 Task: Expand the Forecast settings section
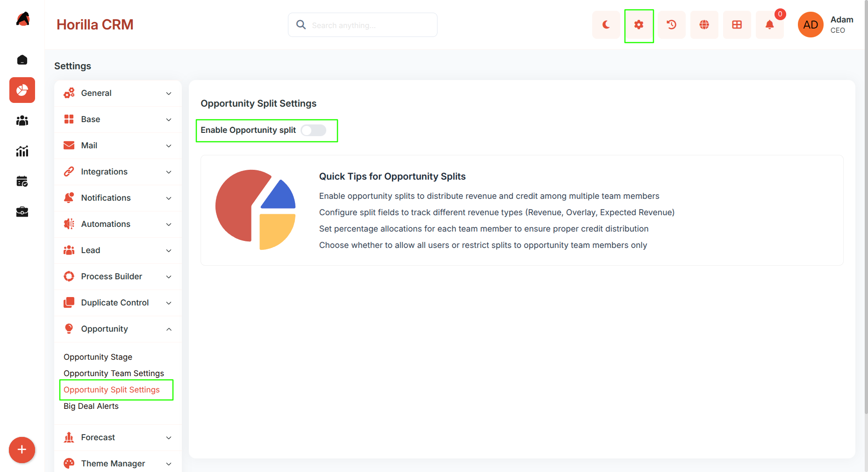[x=118, y=437]
